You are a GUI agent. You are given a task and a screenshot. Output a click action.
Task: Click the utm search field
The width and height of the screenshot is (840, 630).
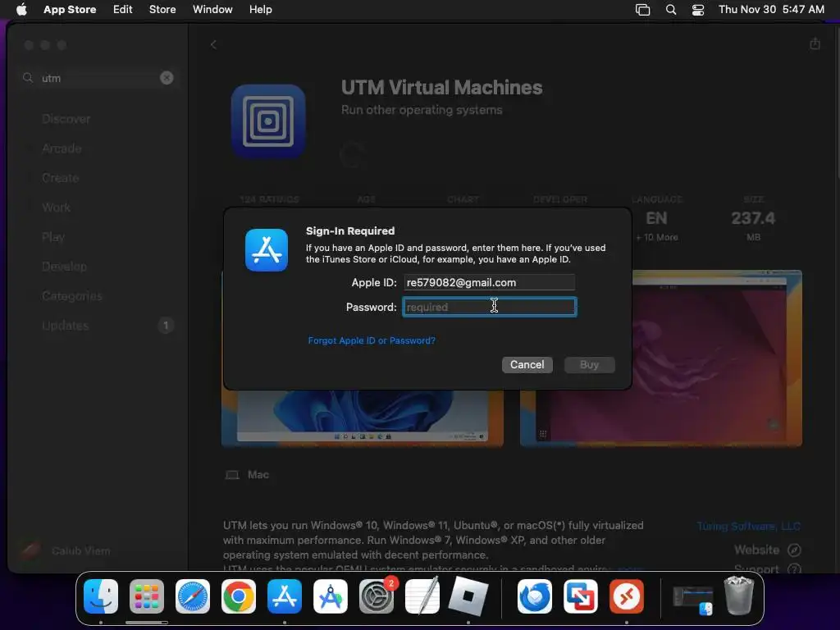click(x=99, y=78)
